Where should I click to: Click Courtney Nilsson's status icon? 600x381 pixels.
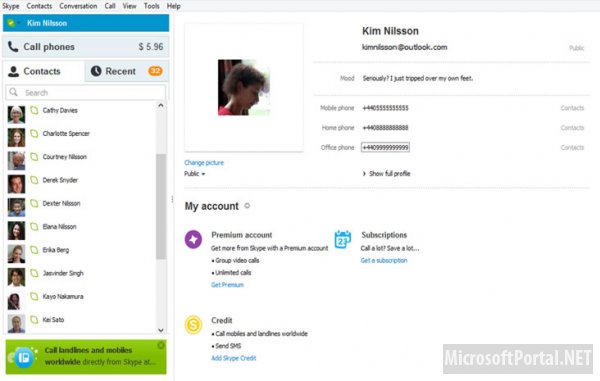(34, 157)
